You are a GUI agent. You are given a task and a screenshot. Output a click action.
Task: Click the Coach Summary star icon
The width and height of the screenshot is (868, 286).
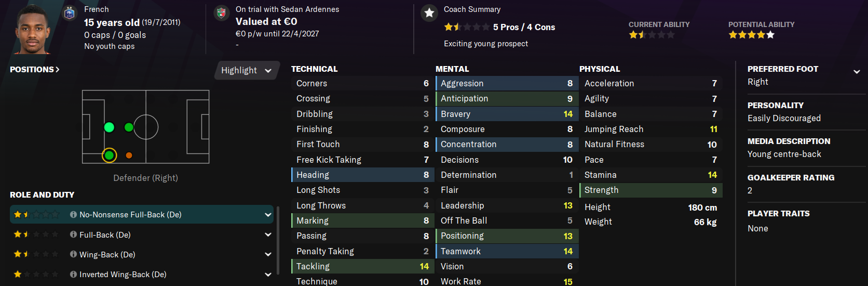(x=429, y=13)
